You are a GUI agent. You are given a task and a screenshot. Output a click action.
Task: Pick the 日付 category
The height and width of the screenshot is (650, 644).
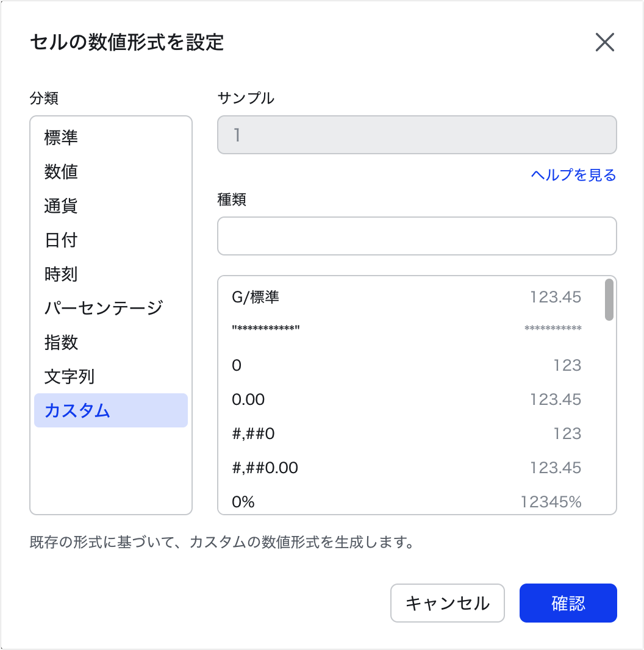(110, 240)
